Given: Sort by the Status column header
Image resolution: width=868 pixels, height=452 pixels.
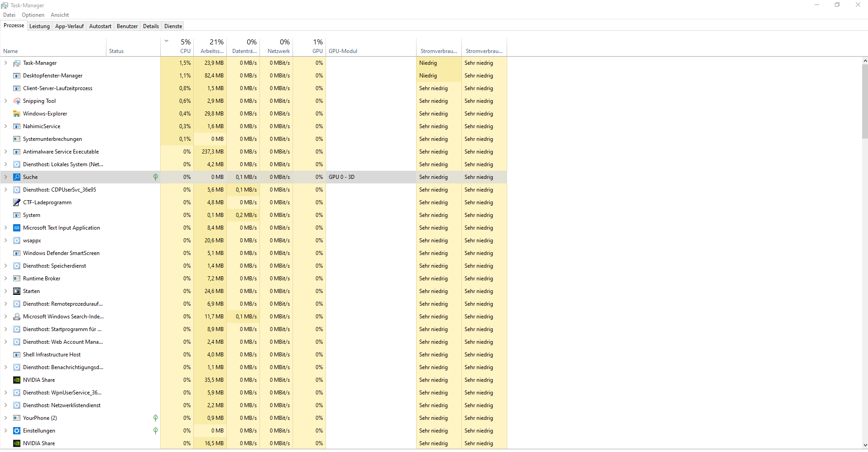Looking at the screenshot, I should click(134, 46).
